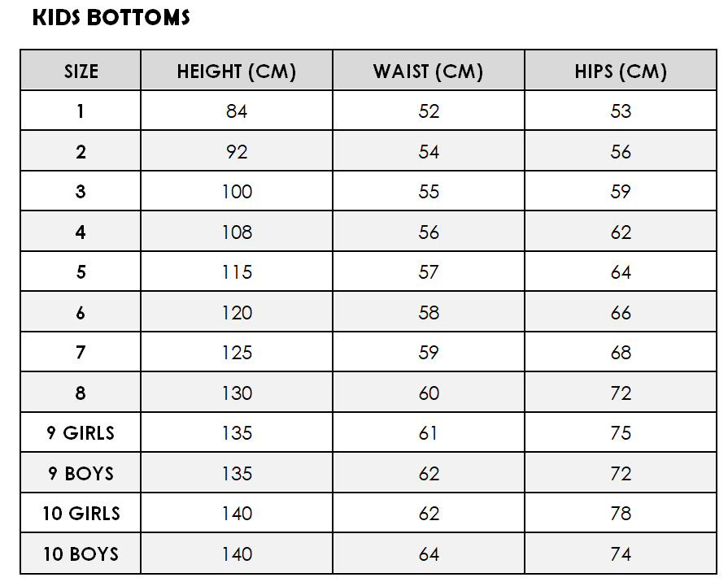Select the WAIST (CM) column header
728x586 pixels.
(429, 70)
